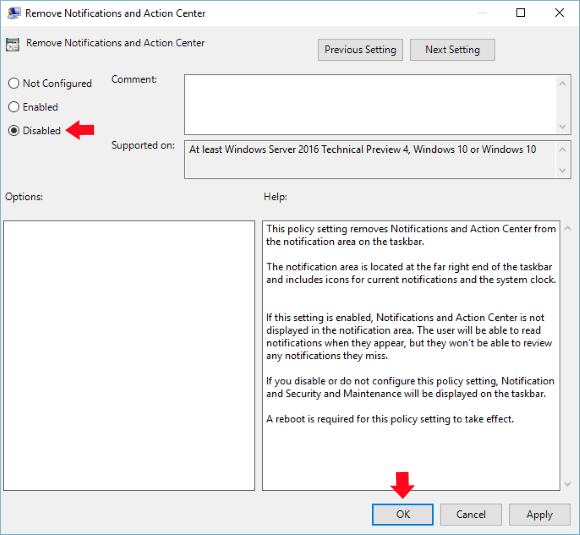Select the Enabled radio option
Viewport: 580px width, 535px height.
pos(14,107)
